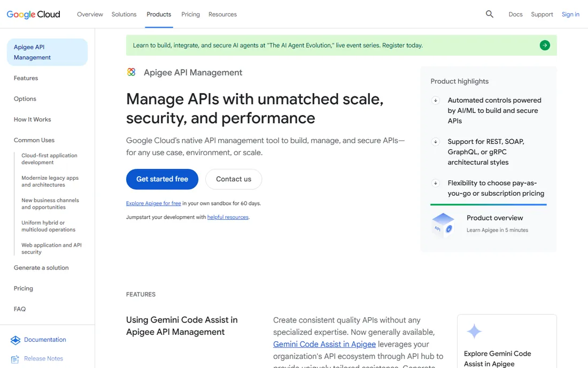Select 'New business channels and opportunities'
The image size is (588, 368).
[50, 204]
